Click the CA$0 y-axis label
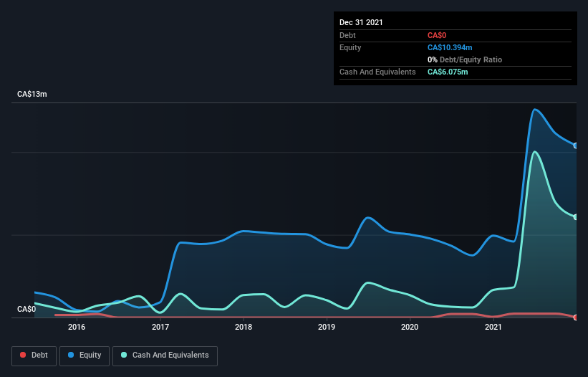Image resolution: width=588 pixels, height=377 pixels. [26, 309]
